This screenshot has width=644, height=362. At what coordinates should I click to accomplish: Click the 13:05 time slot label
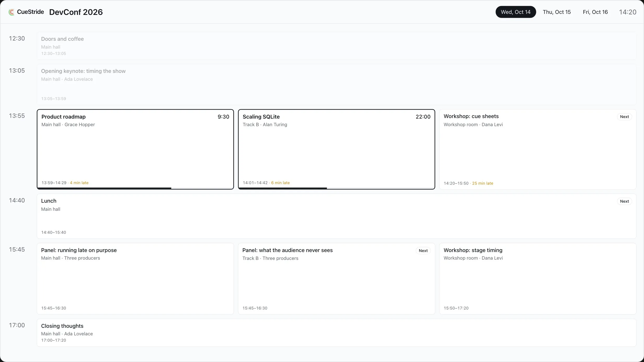coord(17,71)
